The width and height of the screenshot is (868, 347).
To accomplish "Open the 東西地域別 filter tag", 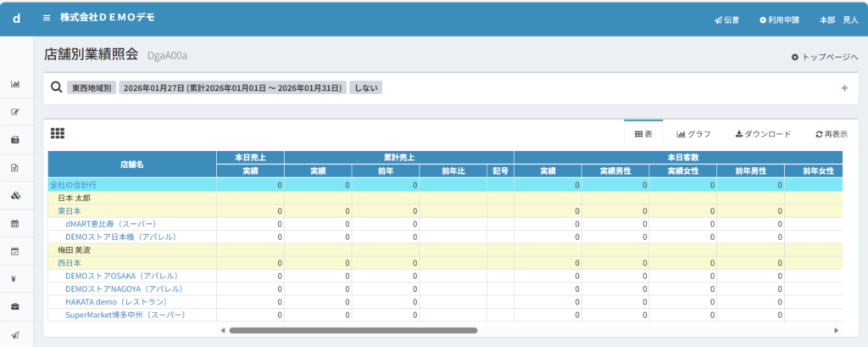I will pyautogui.click(x=92, y=87).
